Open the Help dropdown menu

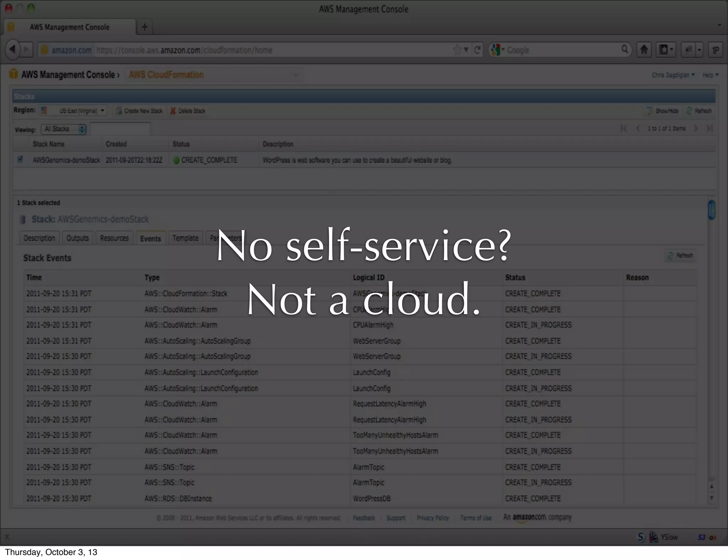pos(710,75)
